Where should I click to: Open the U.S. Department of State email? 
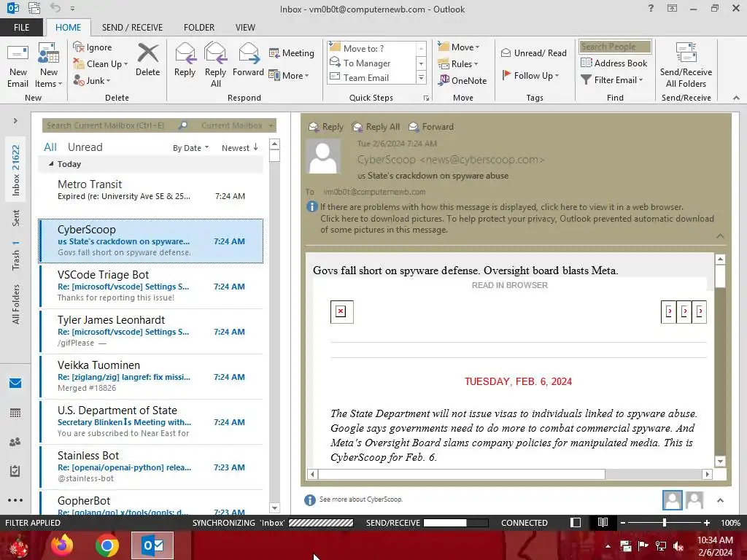click(x=150, y=421)
